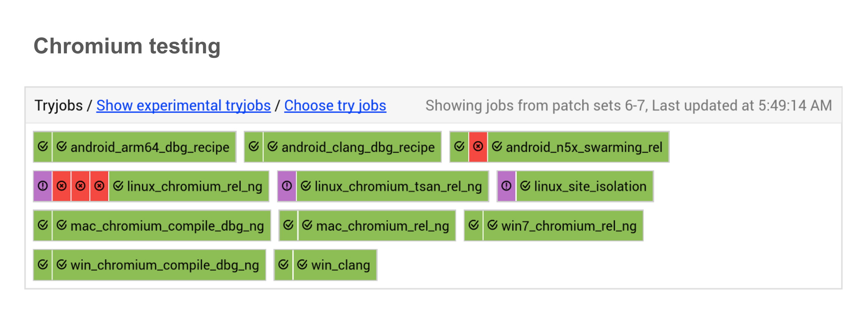Open the win_chromium_compile_dbg_ng job result
This screenshot has width=868, height=323.
[x=164, y=265]
